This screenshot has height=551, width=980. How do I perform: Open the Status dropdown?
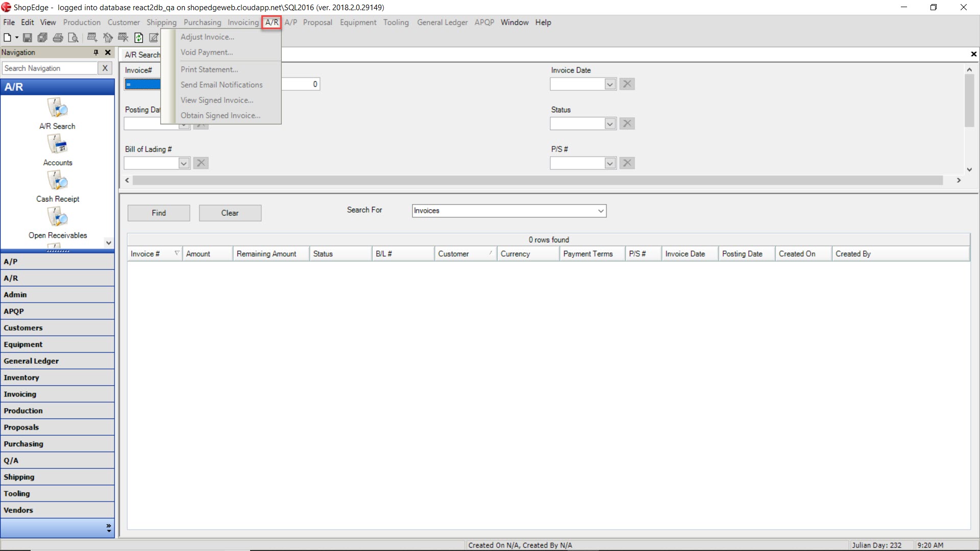609,123
